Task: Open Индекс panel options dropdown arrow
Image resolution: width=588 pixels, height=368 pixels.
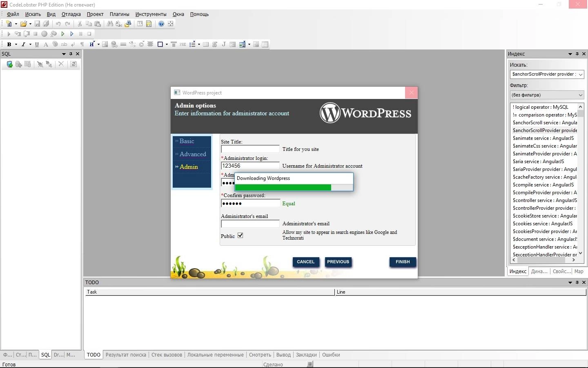Action: pos(570,54)
